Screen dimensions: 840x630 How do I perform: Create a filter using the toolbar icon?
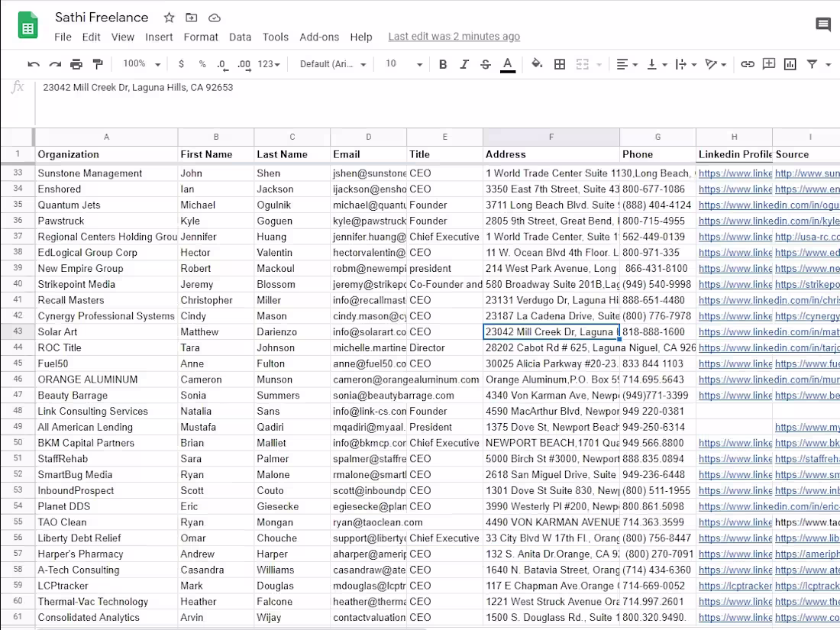click(x=811, y=64)
